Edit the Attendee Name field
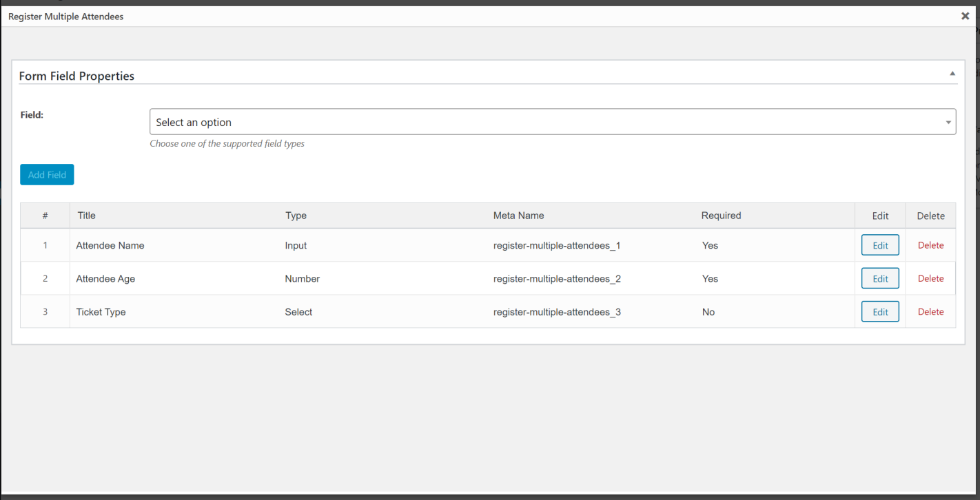Image resolution: width=980 pixels, height=500 pixels. (880, 245)
